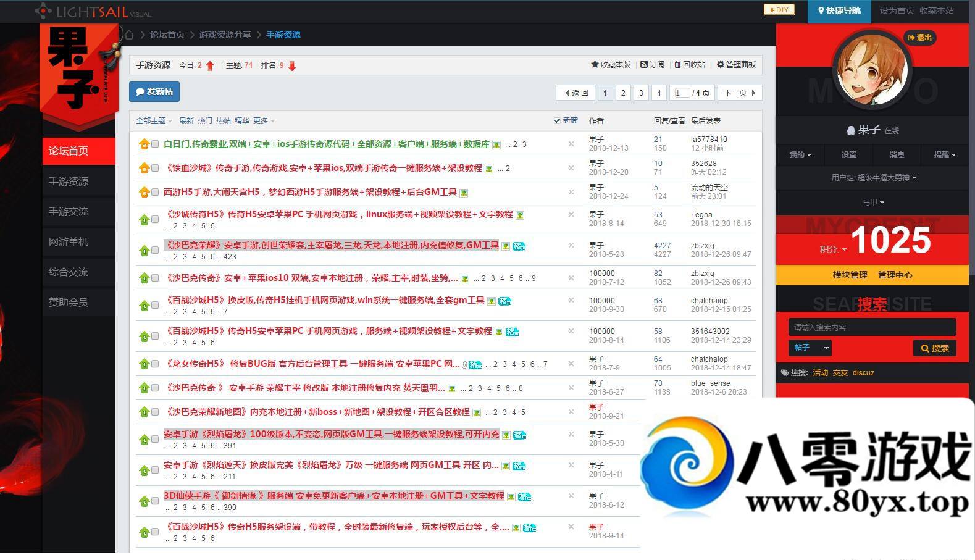The height and width of the screenshot is (560, 975).
Task: Expand the 我的 user menu
Action: pos(800,155)
